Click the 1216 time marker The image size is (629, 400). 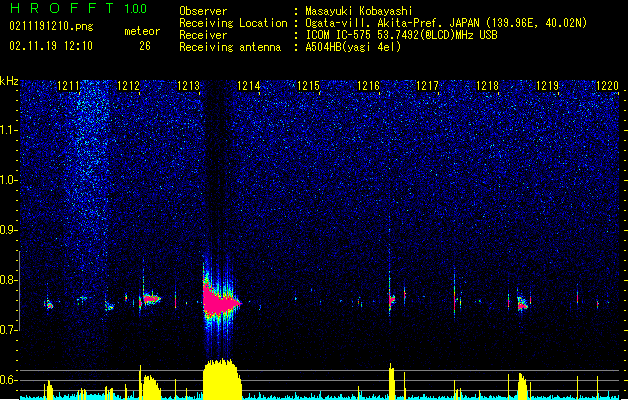point(368,85)
